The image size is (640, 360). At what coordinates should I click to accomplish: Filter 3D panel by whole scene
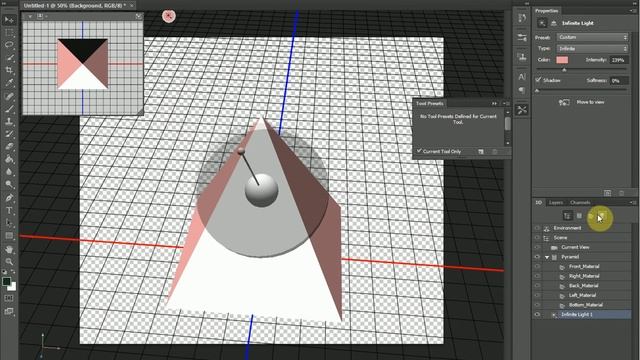pos(567,216)
